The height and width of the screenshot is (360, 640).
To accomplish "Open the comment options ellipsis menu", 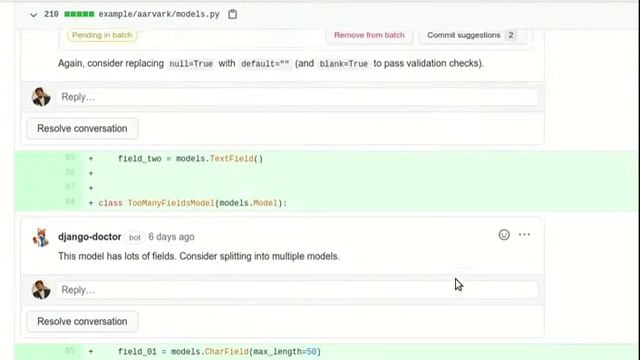I will (524, 235).
